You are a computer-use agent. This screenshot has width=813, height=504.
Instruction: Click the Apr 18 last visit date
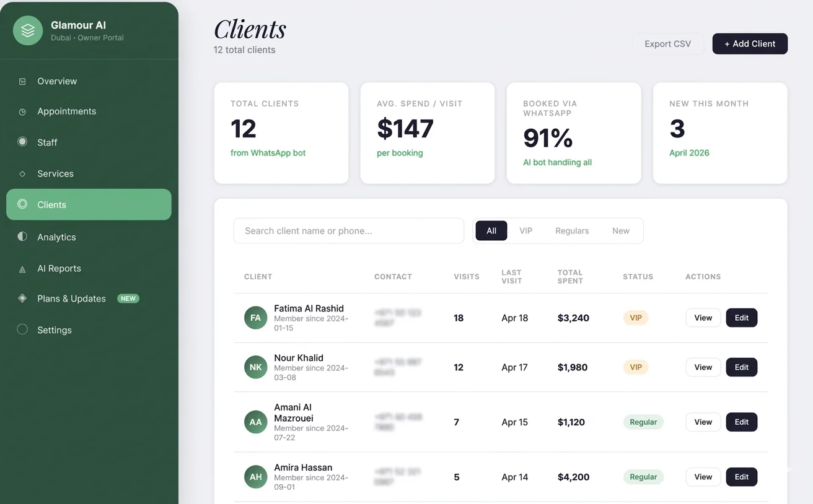click(515, 318)
